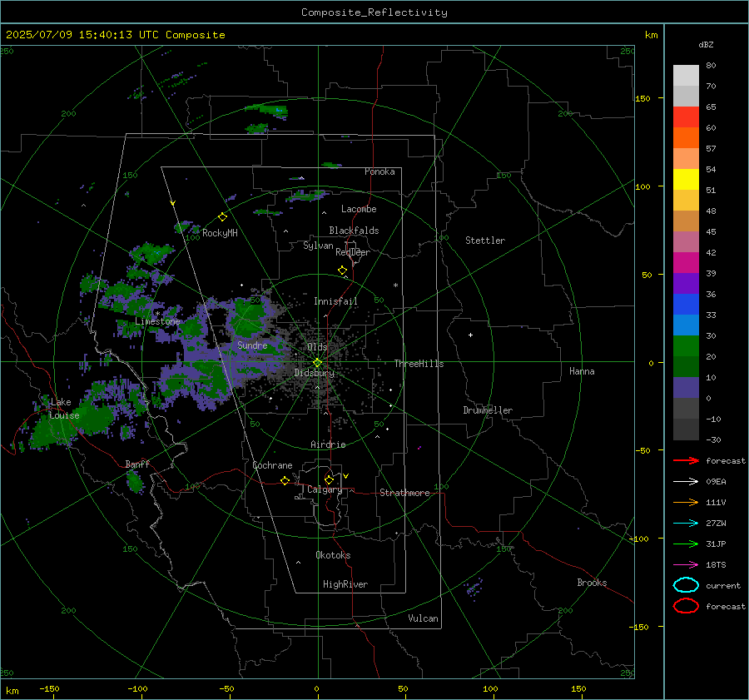Click the yellow diamond marker below RedDeer
749x700 pixels.
click(342, 271)
